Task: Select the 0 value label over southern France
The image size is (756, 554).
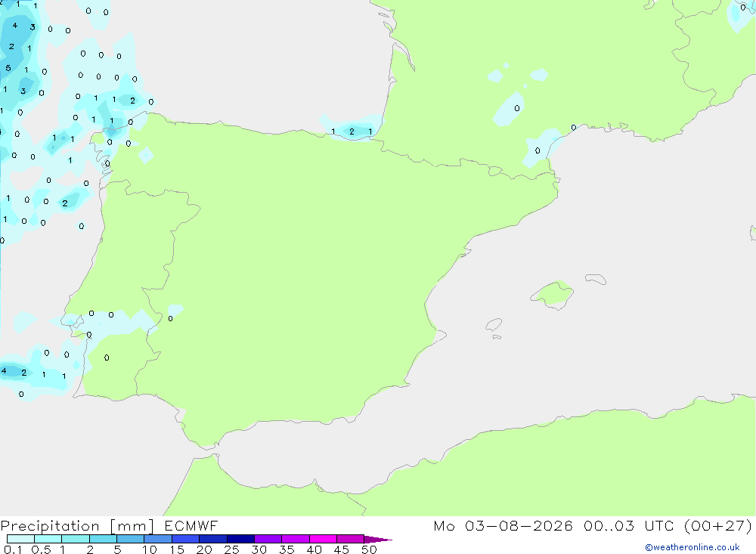Action: 517,109
